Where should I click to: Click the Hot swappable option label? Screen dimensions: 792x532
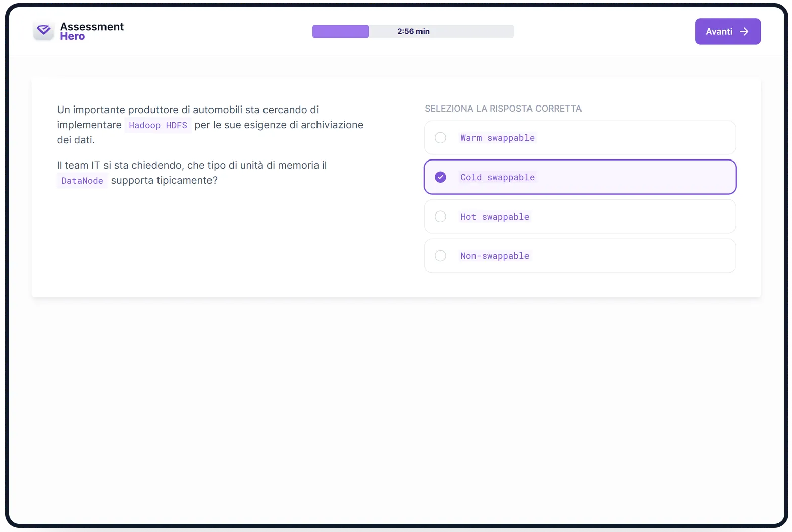pos(495,217)
